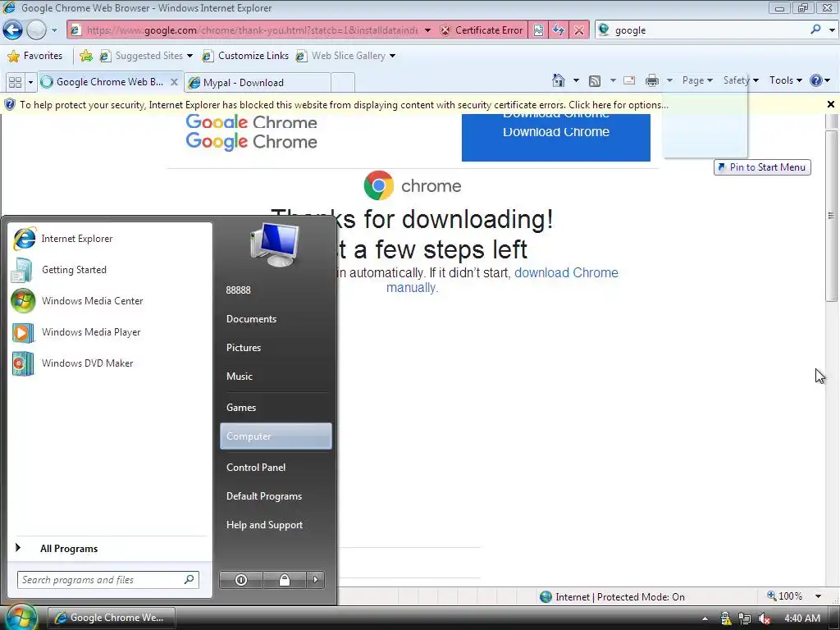This screenshot has height=630, width=840.
Task: Launch Windows DVD Maker
Action: point(110,363)
